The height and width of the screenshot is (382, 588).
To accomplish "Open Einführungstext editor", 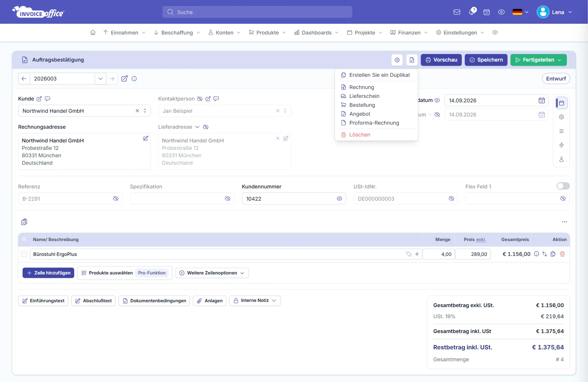I will 43,301.
